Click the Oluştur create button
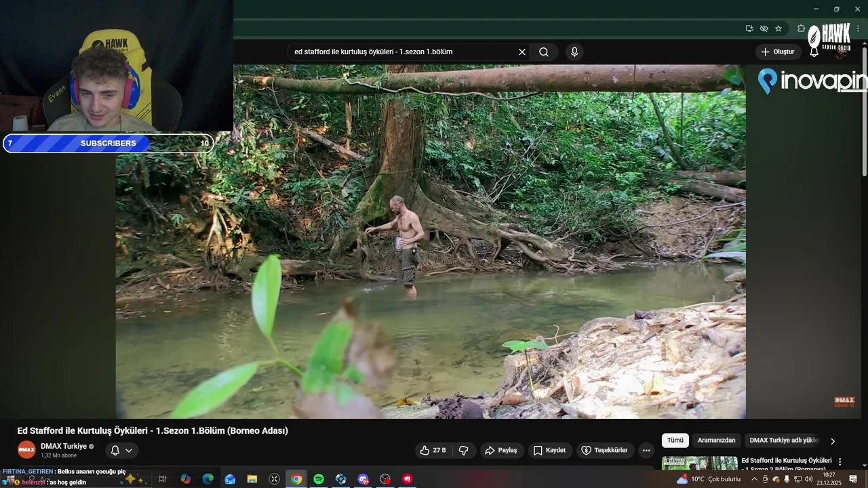The image size is (868, 488). tap(778, 52)
